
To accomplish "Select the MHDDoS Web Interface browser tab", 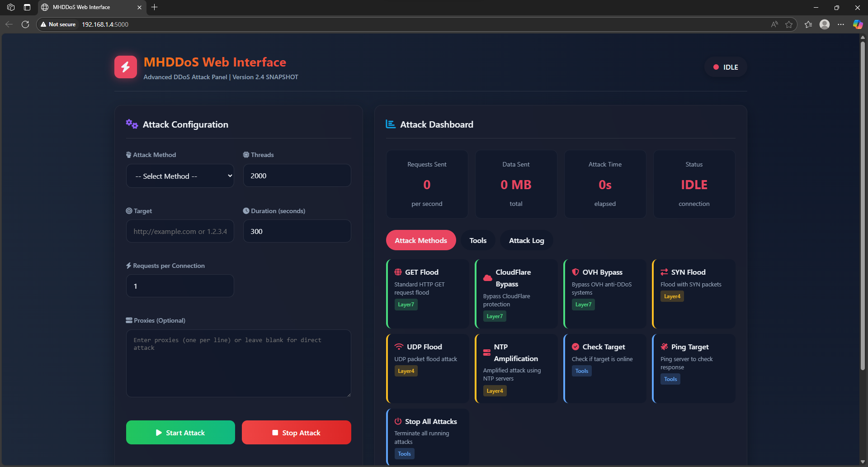I will click(91, 7).
